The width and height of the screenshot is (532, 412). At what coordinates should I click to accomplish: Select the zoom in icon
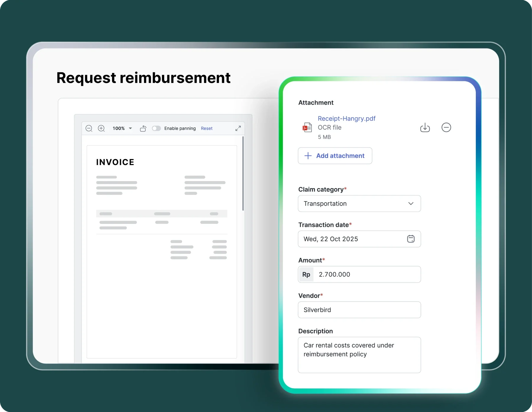[x=101, y=128]
